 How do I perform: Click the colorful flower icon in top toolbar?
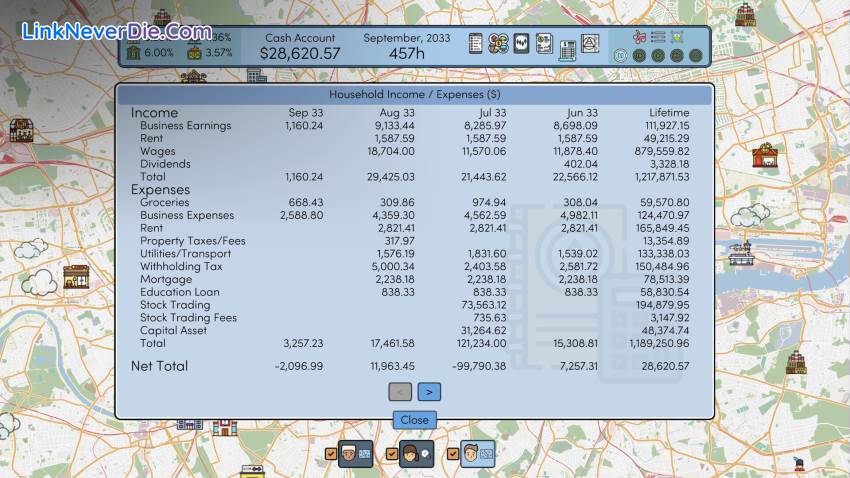click(498, 44)
